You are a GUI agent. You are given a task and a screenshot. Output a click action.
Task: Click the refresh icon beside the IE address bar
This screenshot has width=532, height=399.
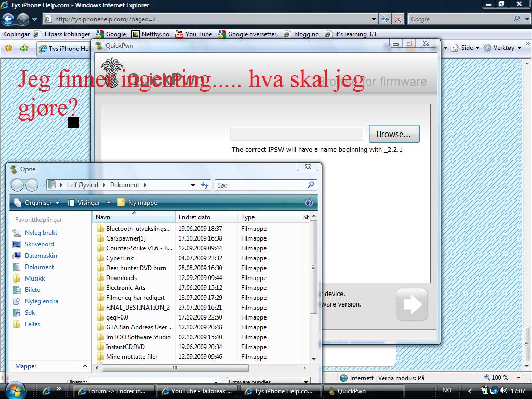coord(385,19)
